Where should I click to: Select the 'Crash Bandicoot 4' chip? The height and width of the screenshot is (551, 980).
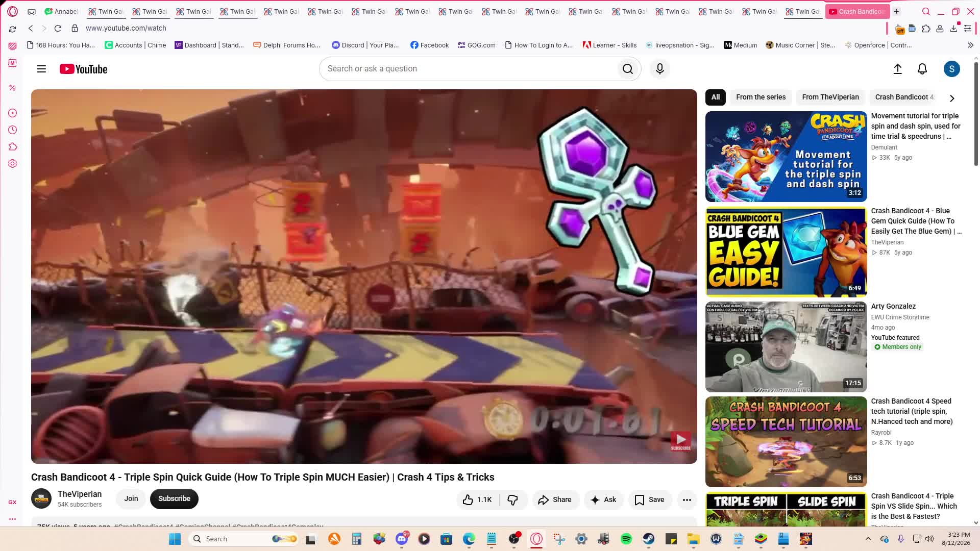pos(904,97)
